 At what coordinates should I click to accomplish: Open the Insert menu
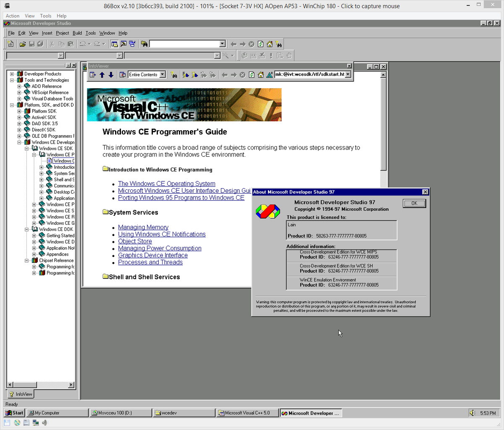[47, 33]
